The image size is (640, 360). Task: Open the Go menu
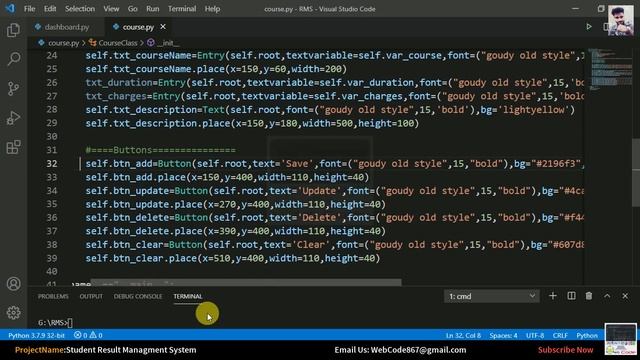(133, 9)
